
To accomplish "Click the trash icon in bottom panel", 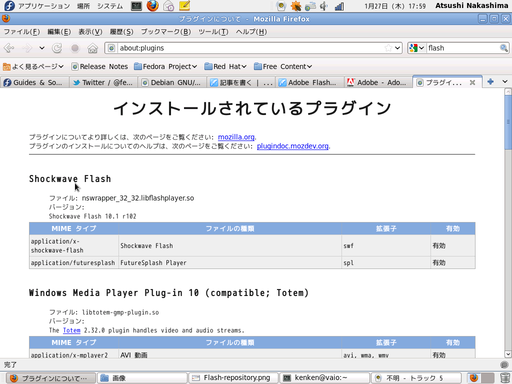I will coord(505,378).
